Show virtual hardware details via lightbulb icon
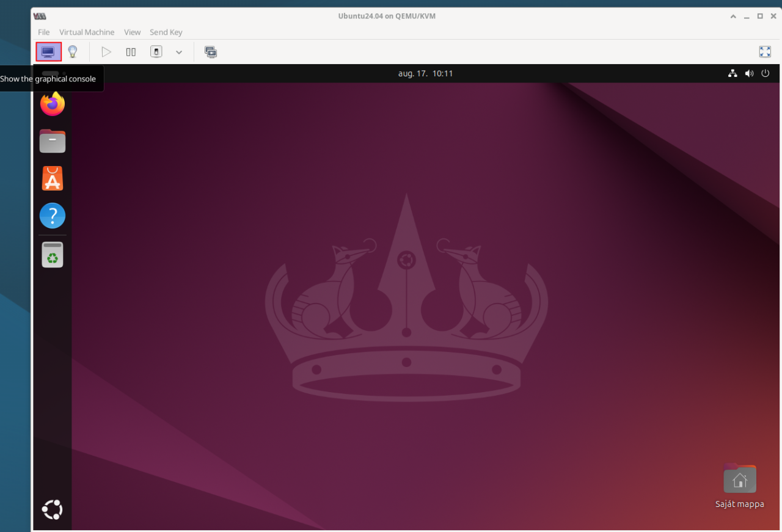782x532 pixels. point(72,52)
